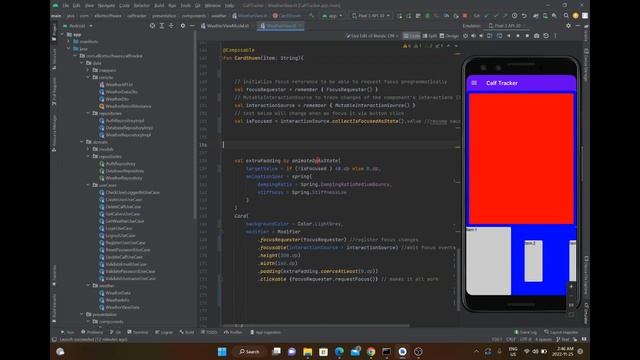Collapse the data folder in project tree

[82, 63]
